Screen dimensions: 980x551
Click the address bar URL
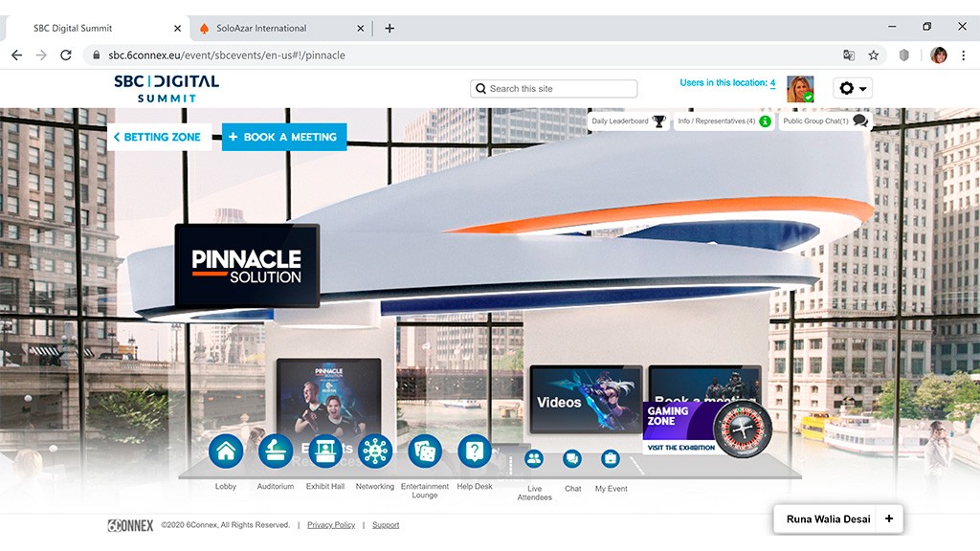point(227,55)
